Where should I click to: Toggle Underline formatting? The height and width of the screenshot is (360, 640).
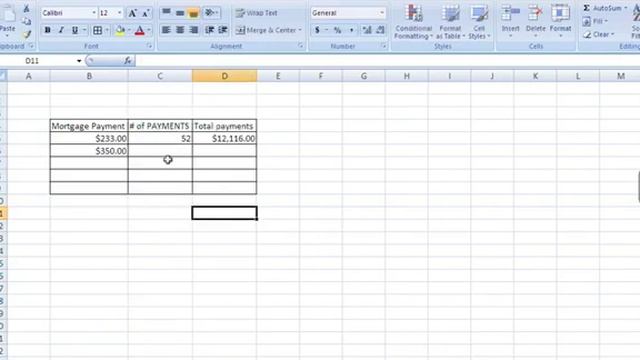tap(75, 30)
